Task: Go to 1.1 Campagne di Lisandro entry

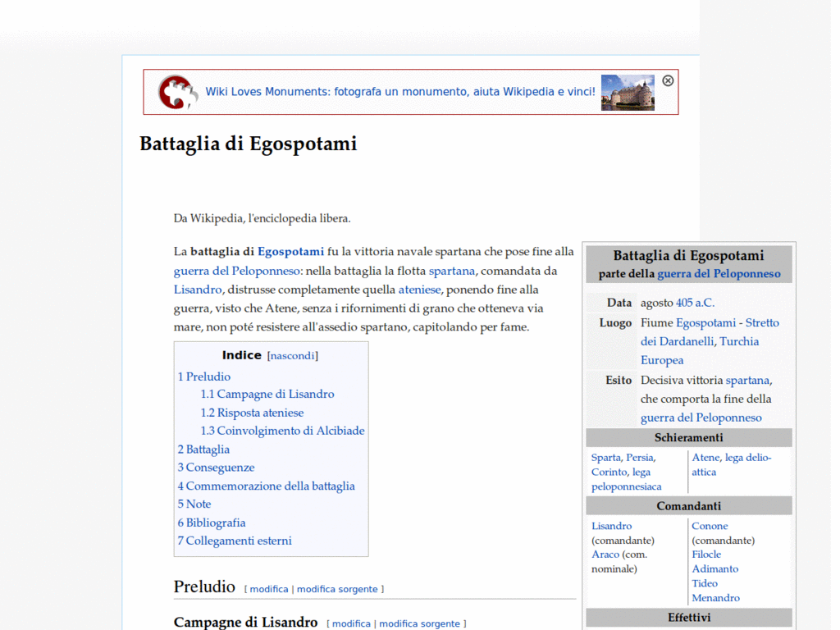Action: tap(267, 395)
